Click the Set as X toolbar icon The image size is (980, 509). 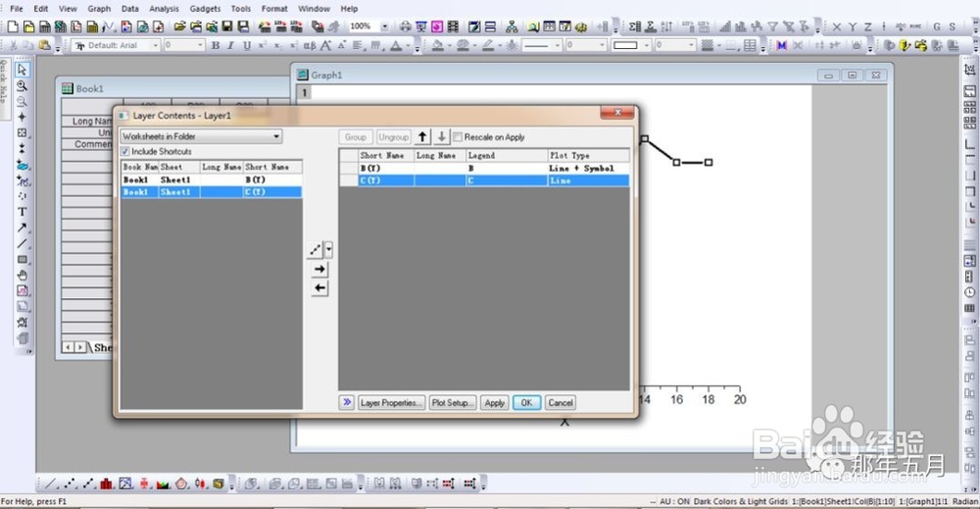point(836,26)
